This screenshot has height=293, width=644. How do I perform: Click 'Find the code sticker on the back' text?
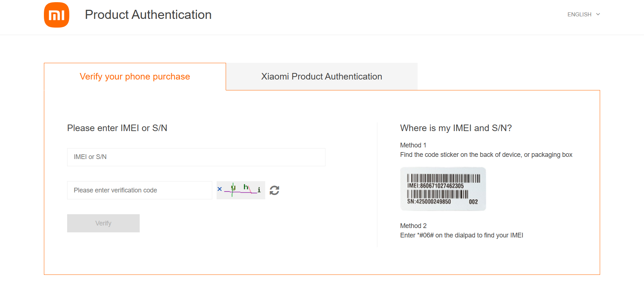(486, 155)
